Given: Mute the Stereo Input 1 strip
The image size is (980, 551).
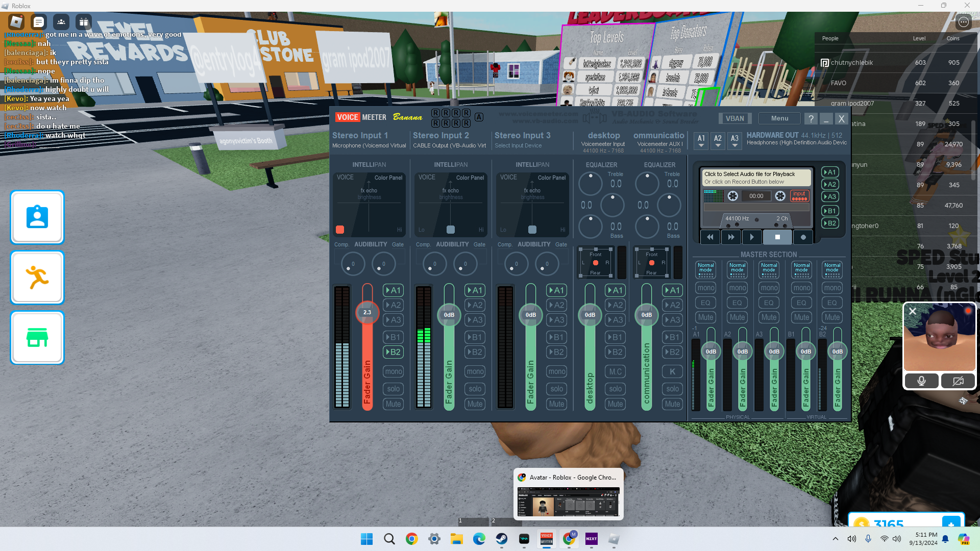Looking at the screenshot, I should 393,404.
